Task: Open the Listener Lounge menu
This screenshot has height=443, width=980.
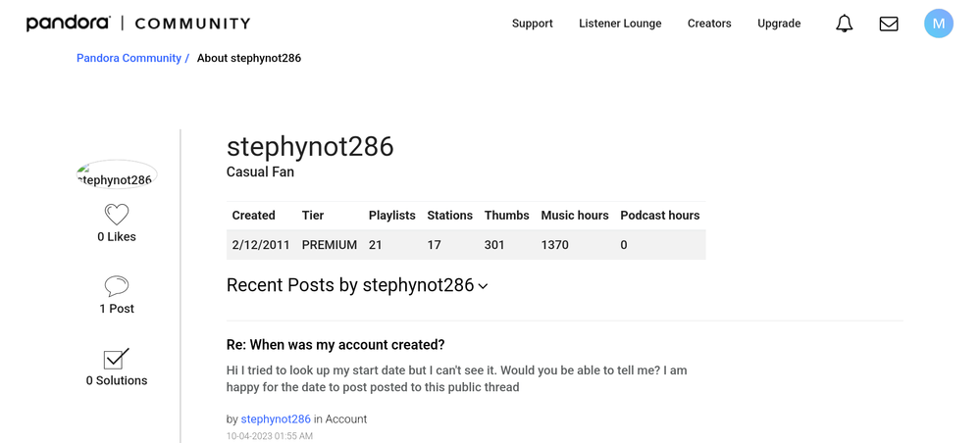Action: point(620,24)
